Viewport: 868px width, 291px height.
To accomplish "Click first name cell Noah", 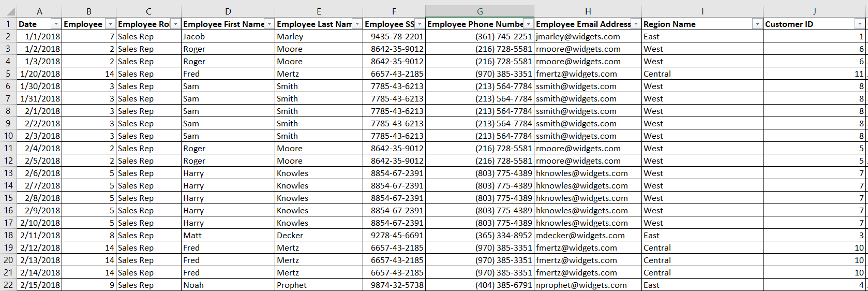I will tap(228, 285).
